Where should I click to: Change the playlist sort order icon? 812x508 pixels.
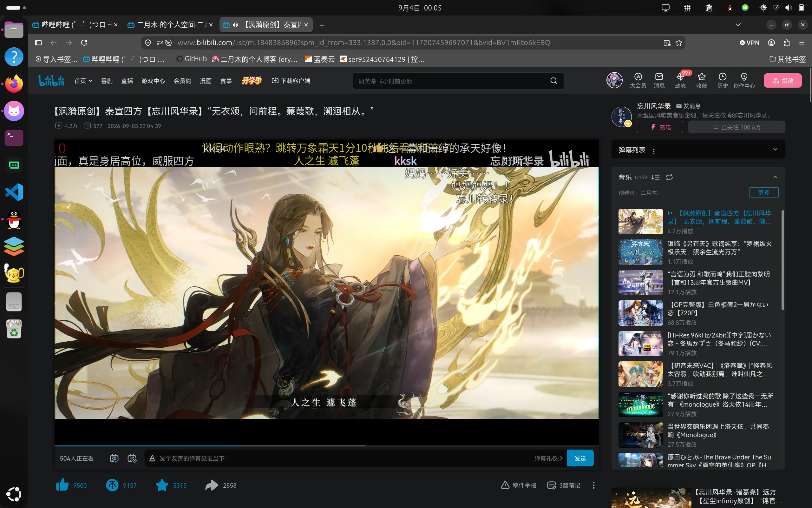click(656, 177)
